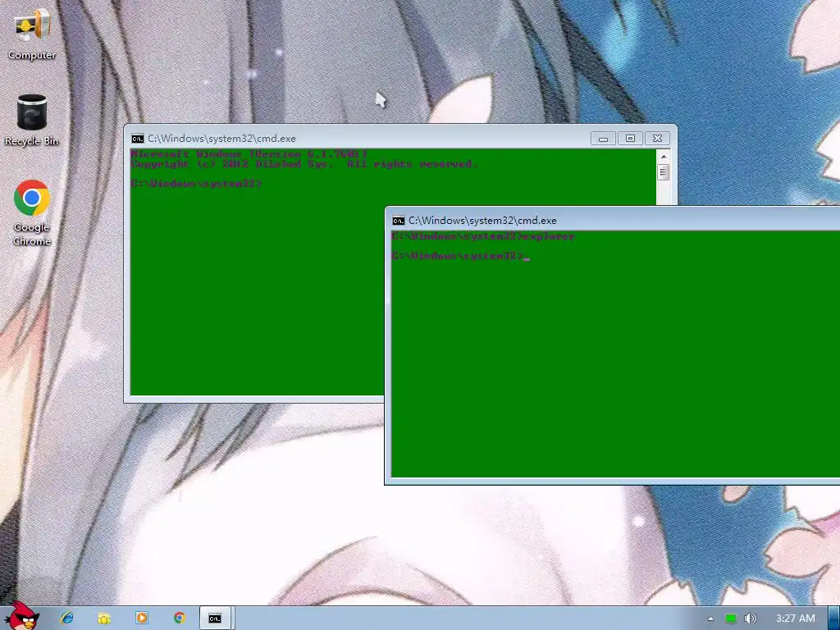Open the volume speaker tray icon
Image resolution: width=840 pixels, height=630 pixels.
point(750,619)
